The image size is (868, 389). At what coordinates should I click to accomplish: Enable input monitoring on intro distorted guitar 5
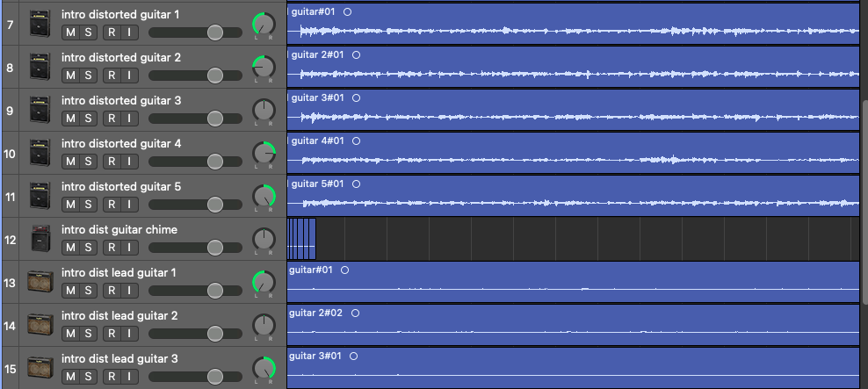pyautogui.click(x=129, y=205)
